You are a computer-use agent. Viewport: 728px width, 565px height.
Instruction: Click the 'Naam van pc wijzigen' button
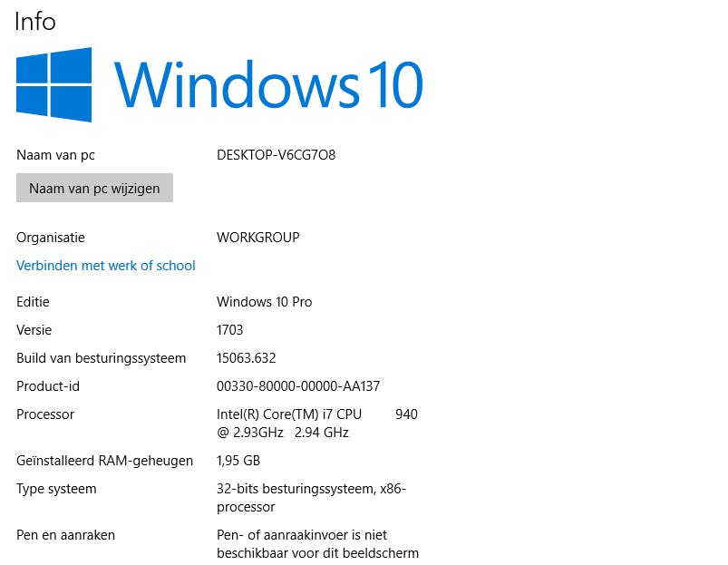[x=94, y=188]
